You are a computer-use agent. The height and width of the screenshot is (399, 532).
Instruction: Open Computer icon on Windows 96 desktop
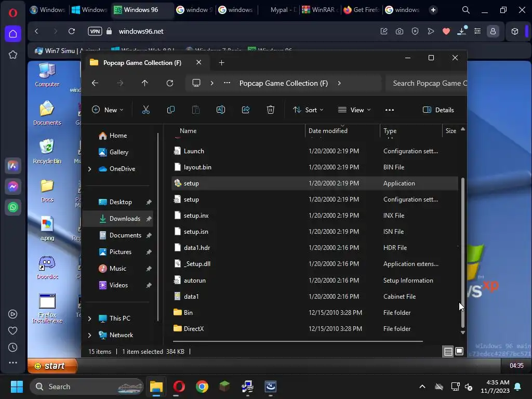[47, 75]
